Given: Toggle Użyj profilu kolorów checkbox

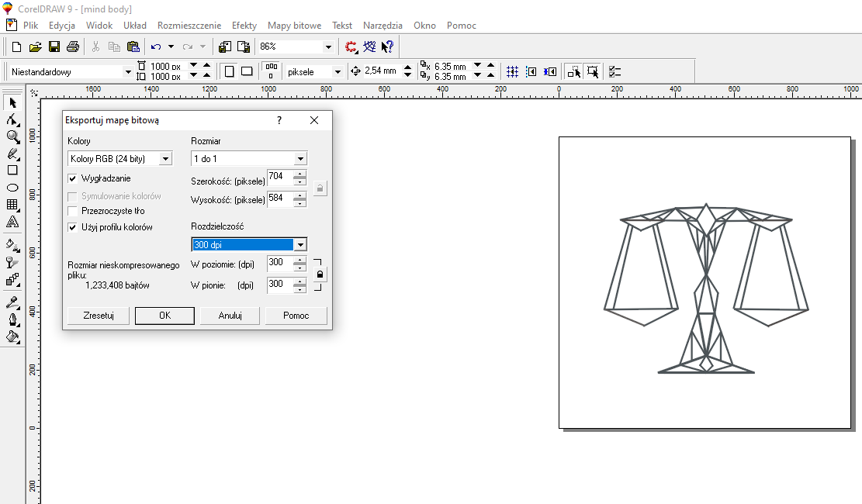Looking at the screenshot, I should click(x=73, y=227).
